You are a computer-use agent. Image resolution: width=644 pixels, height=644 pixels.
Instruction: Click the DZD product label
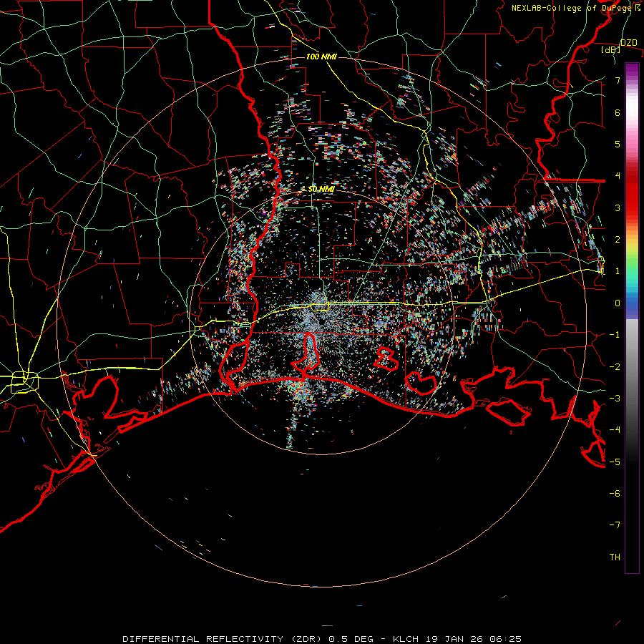(628, 43)
